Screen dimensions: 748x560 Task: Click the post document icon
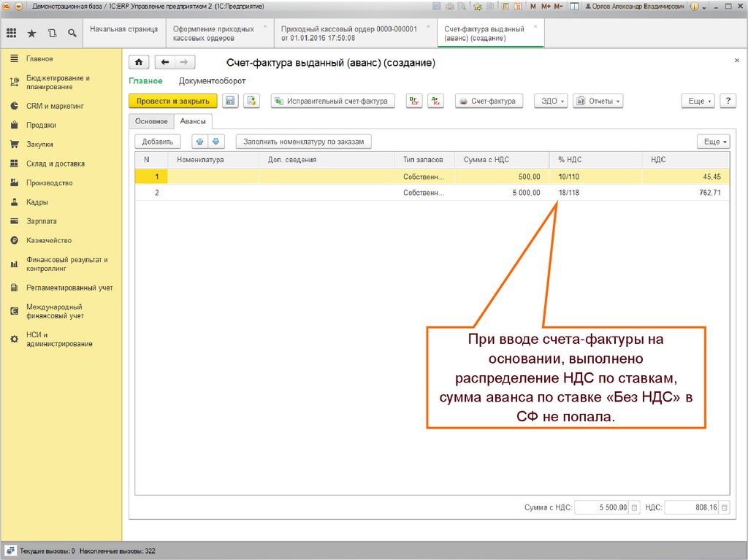coord(251,101)
